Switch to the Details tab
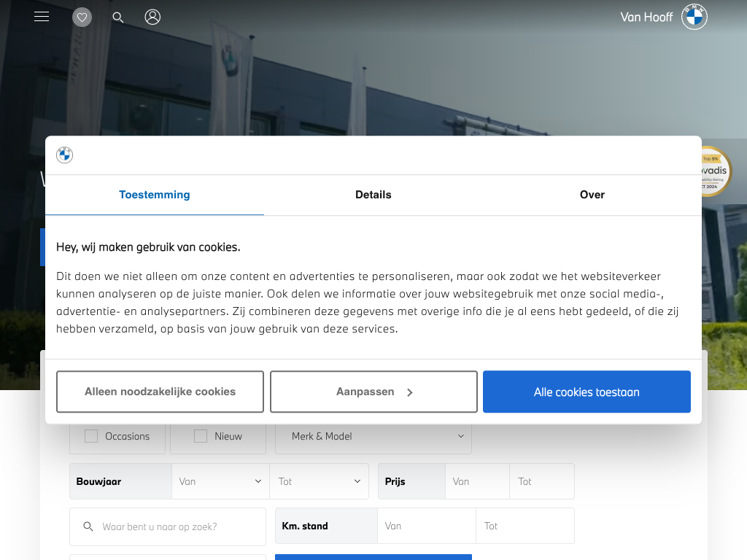Image resolution: width=747 pixels, height=560 pixels. click(373, 195)
